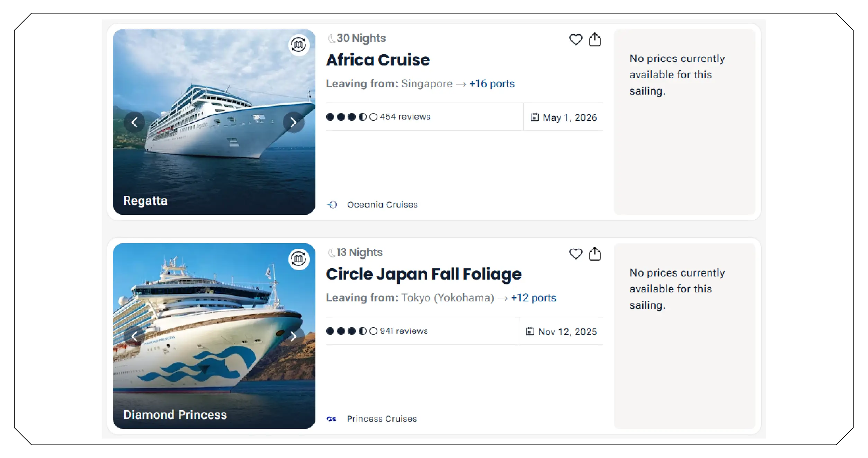Image resolution: width=868 pixels, height=458 pixels.
Task: Toggle the moon icon next to 30 Nights
Action: [331, 37]
